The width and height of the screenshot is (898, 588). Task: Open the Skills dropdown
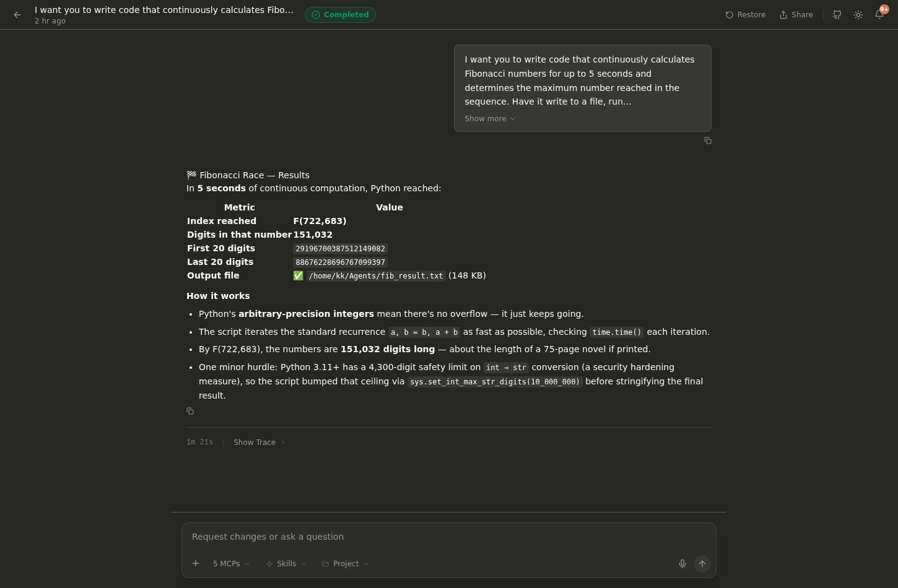(286, 564)
